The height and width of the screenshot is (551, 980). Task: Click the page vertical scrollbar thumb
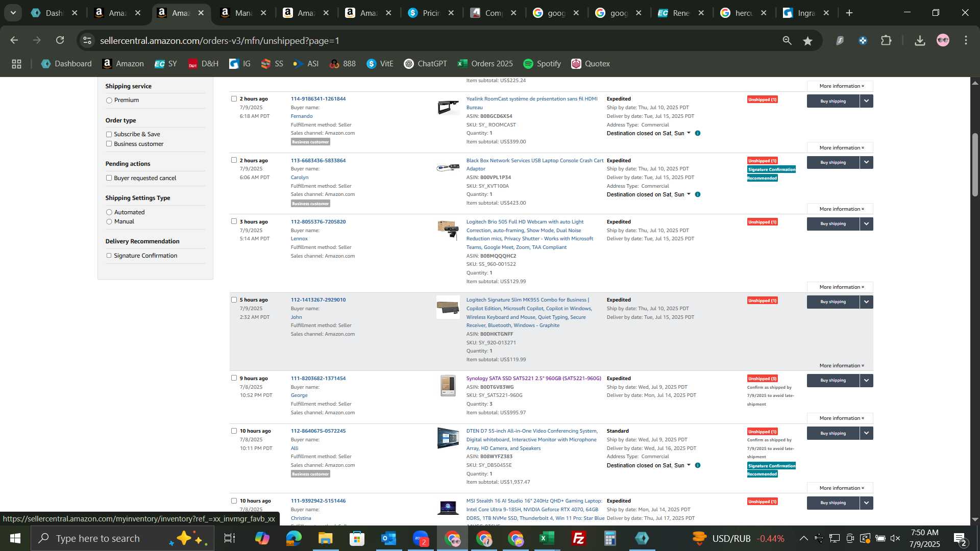tap(974, 164)
